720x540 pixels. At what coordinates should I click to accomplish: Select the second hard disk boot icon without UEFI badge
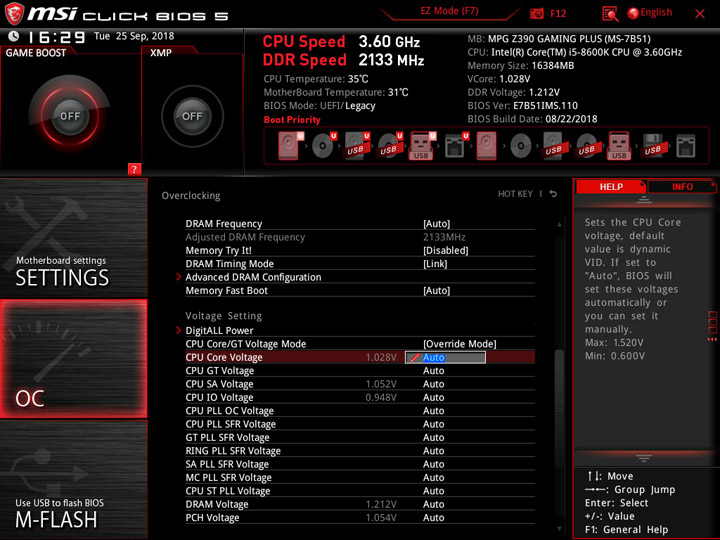point(486,146)
